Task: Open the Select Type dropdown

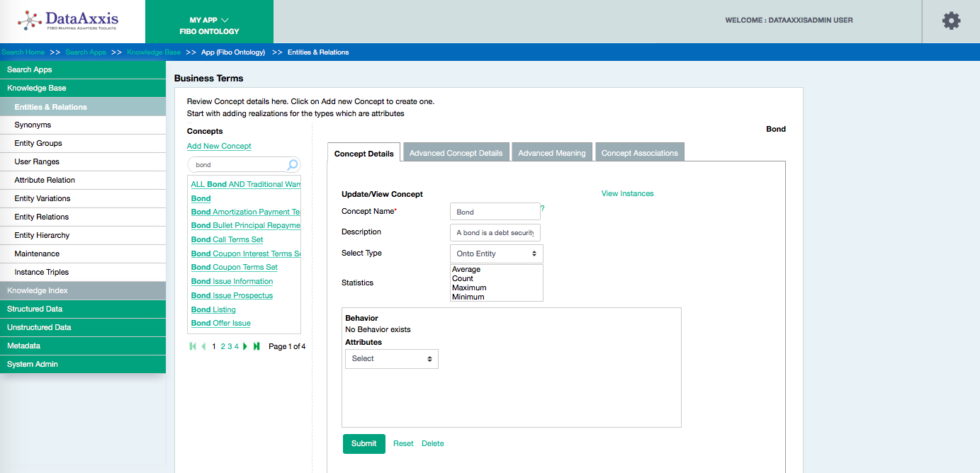Action: (x=496, y=253)
